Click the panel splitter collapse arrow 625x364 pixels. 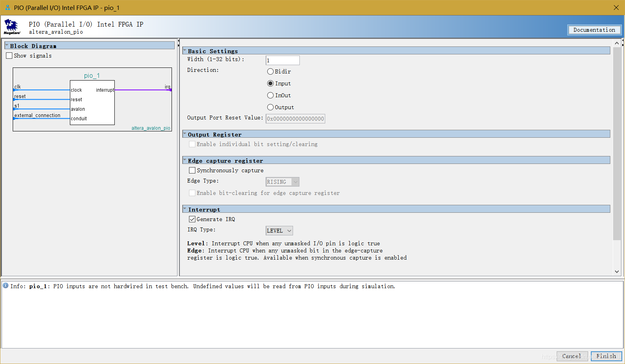178,40
